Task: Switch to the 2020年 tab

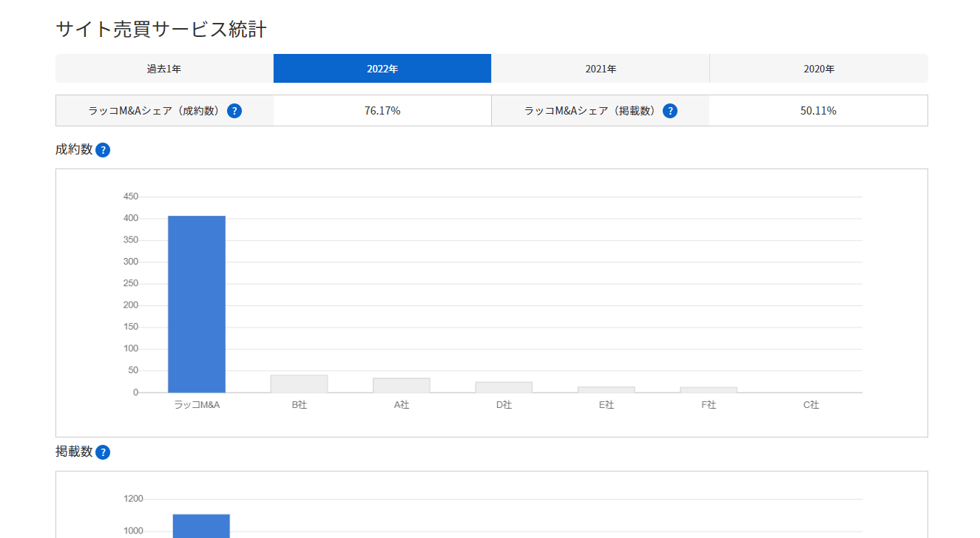Action: (x=818, y=68)
